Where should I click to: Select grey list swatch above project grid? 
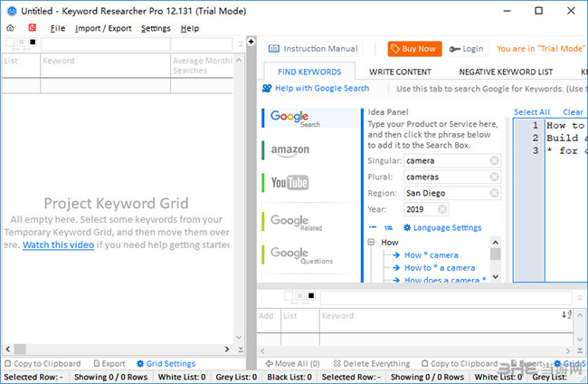pos(22,42)
